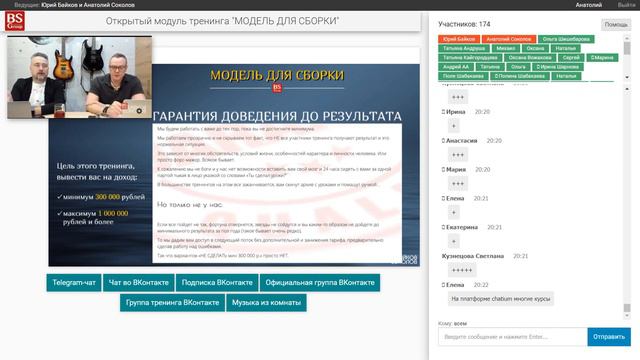Select participant Оксана Вожакова tag
Image resolution: width=640 pixels, height=360 pixels.
tap(530, 58)
